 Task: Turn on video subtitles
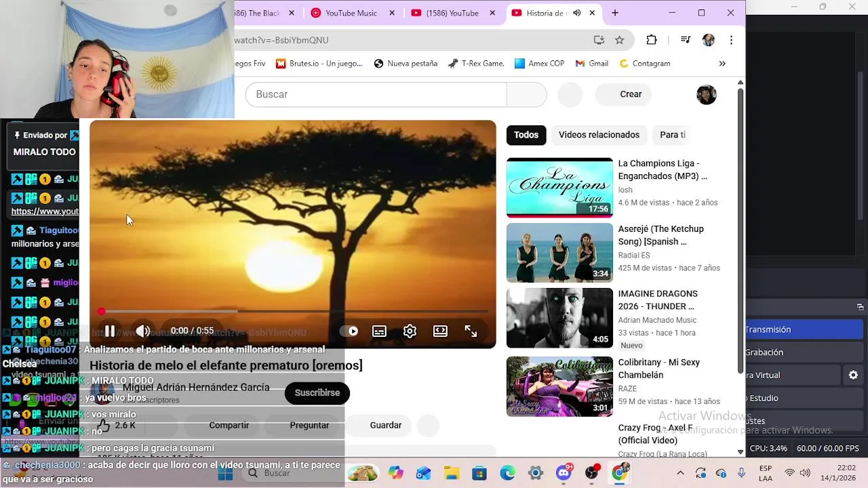pyautogui.click(x=379, y=331)
